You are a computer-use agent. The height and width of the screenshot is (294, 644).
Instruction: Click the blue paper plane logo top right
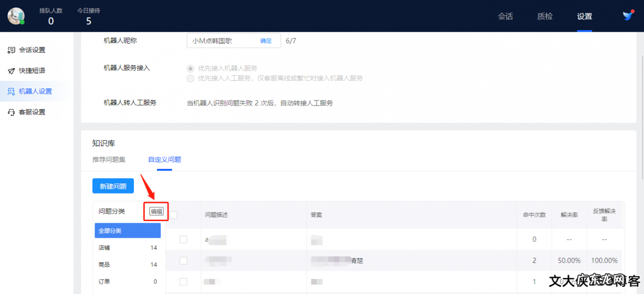pos(627,16)
